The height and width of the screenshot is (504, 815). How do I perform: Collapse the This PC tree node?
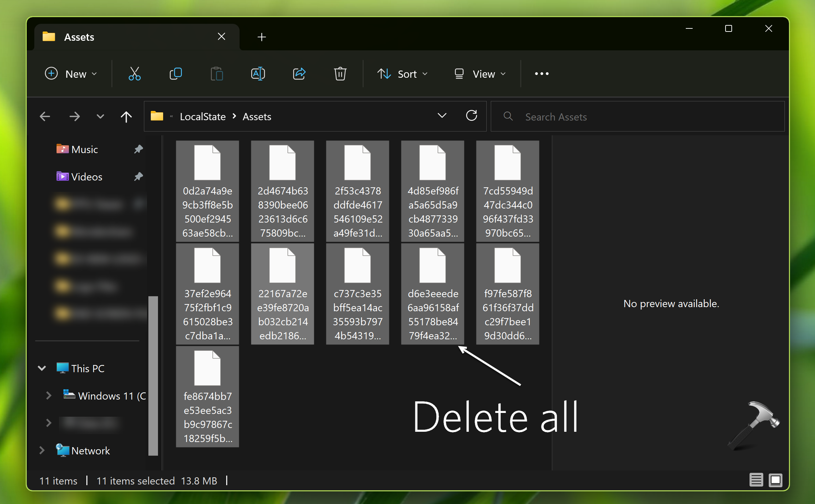click(42, 368)
